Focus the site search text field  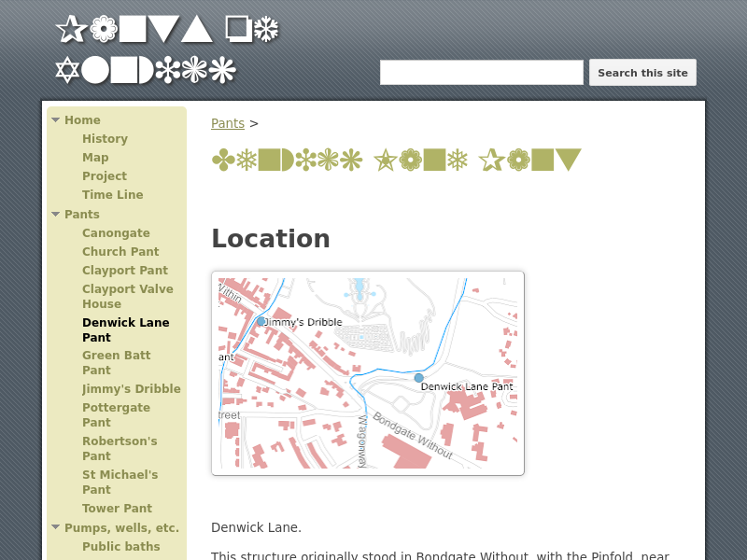pyautogui.click(x=481, y=73)
